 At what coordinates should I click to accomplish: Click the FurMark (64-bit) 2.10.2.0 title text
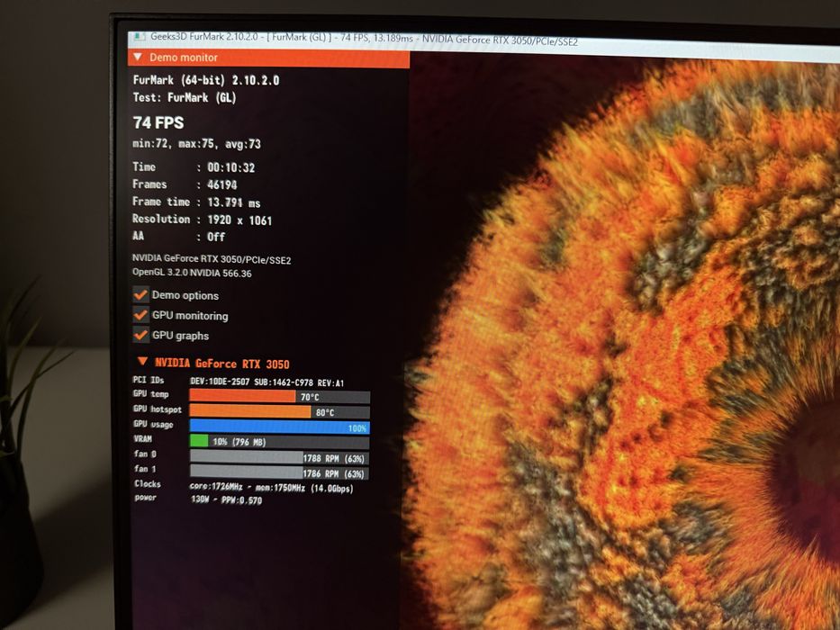(206, 80)
